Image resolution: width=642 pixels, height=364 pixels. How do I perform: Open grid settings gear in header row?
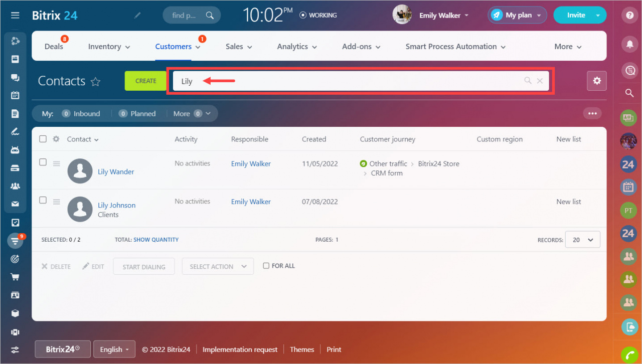[x=56, y=139]
